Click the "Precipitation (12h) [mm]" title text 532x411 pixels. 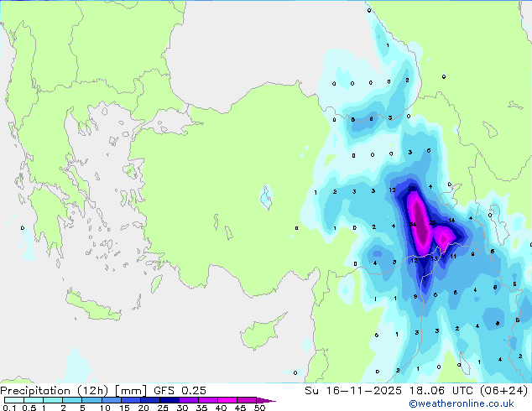[73, 391]
